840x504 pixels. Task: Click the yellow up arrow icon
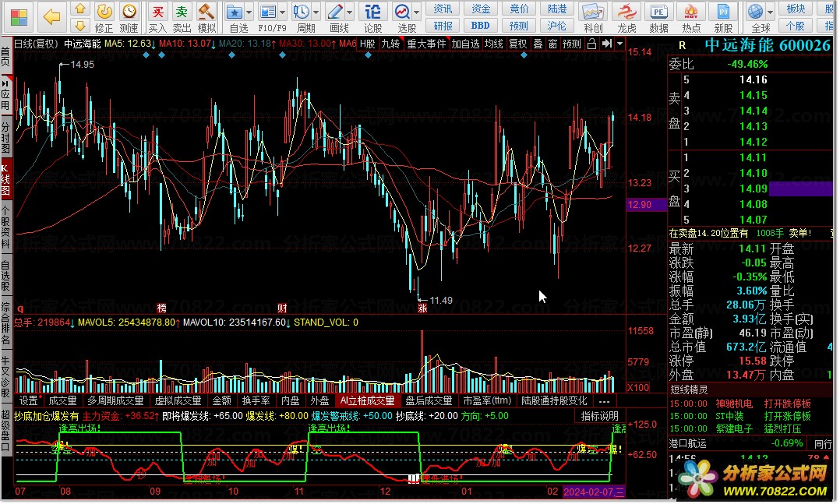(x=79, y=9)
